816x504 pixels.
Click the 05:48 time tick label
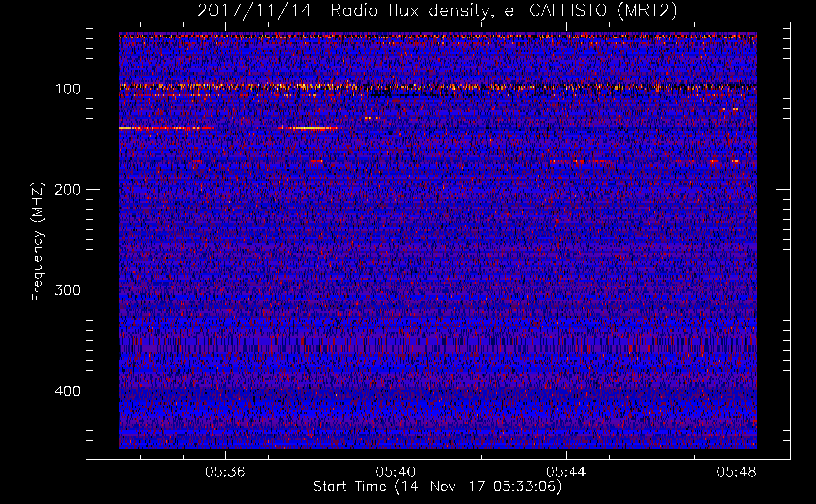(x=737, y=472)
